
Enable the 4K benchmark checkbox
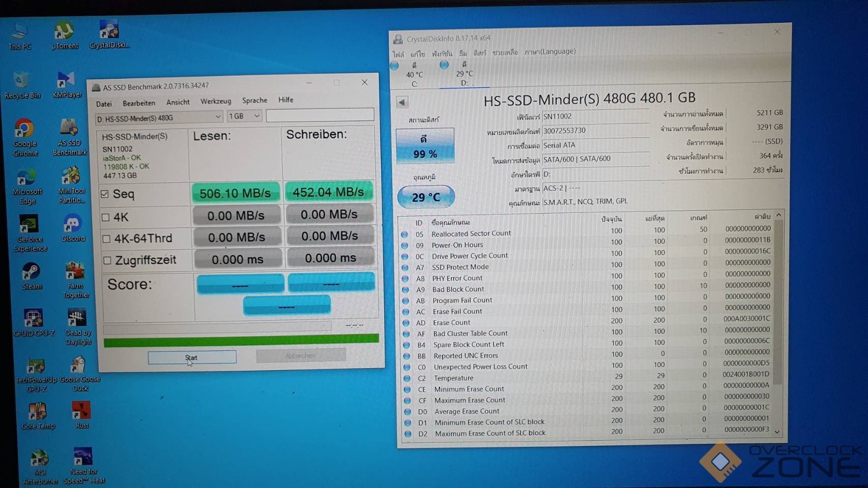(106, 218)
